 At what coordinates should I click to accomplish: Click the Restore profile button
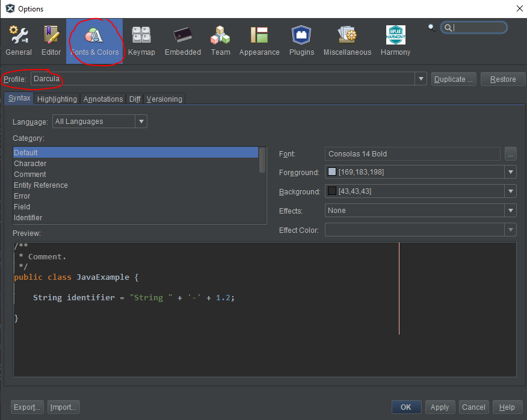click(503, 79)
